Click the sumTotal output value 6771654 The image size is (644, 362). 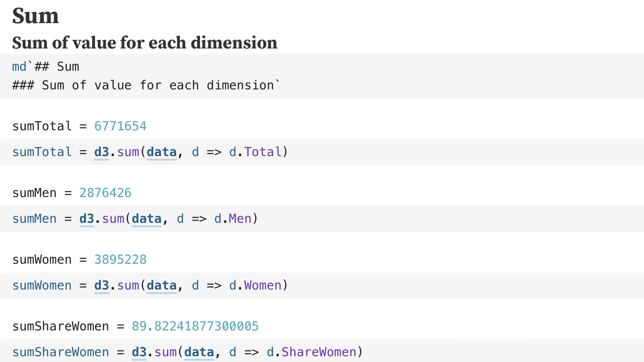(120, 126)
